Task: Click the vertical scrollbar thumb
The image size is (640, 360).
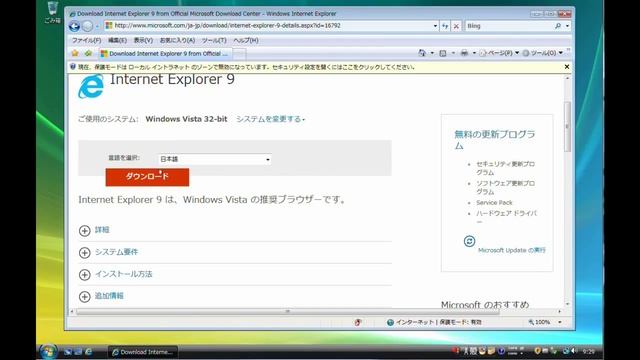Action: tap(567, 127)
